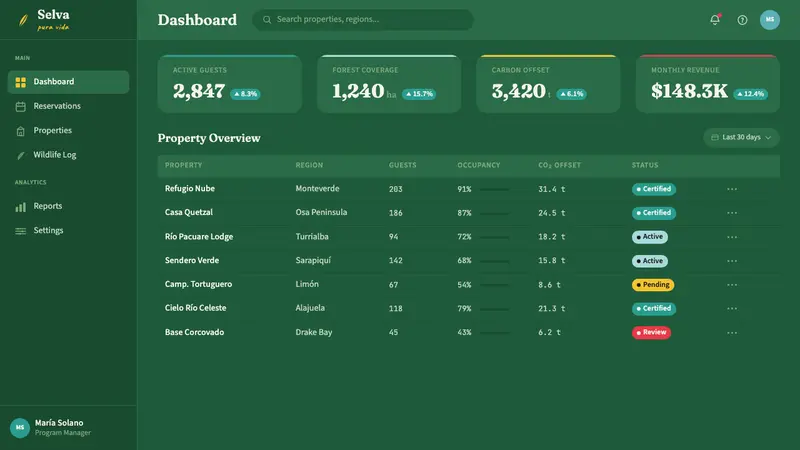
Task: Open more options for Casa Quetzal
Action: coord(732,213)
